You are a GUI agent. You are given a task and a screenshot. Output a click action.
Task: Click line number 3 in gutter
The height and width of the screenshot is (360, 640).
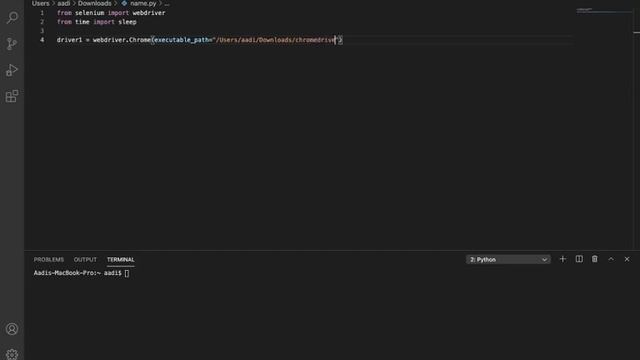coord(42,31)
